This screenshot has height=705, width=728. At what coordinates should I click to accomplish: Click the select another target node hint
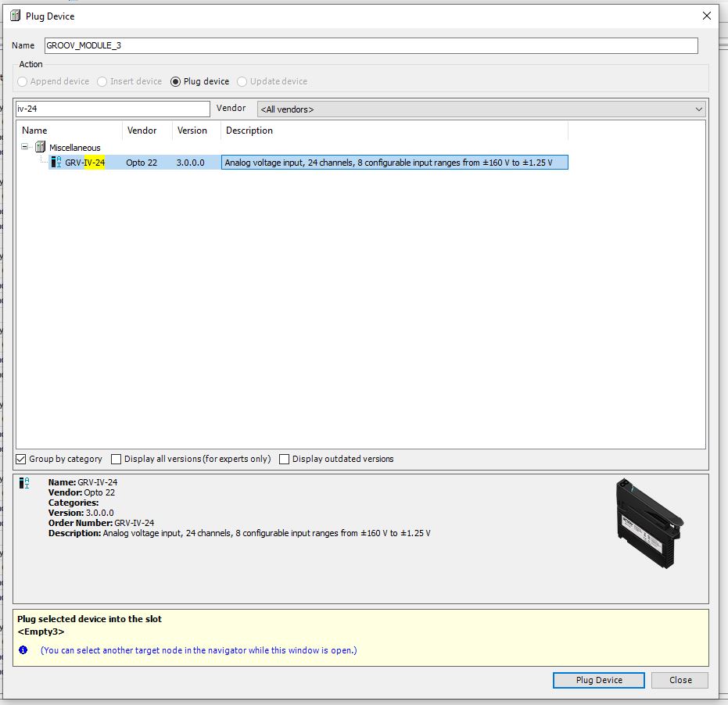pos(199,650)
